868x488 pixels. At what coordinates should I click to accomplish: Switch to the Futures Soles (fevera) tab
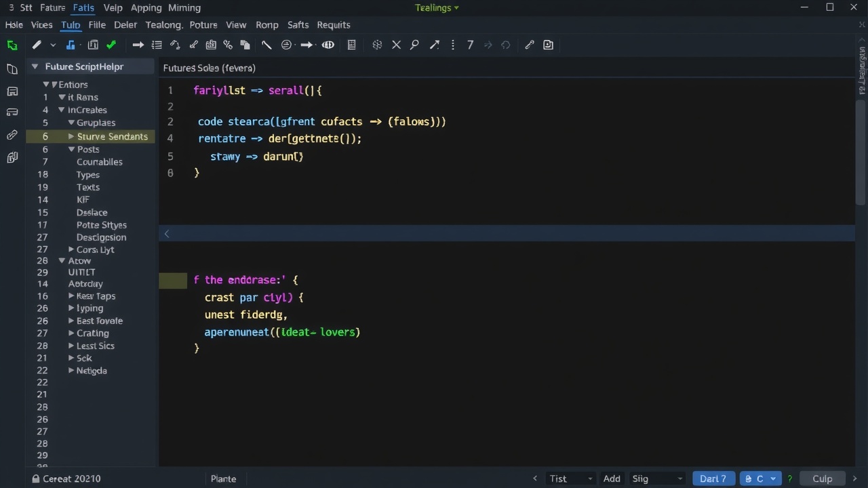tap(209, 68)
